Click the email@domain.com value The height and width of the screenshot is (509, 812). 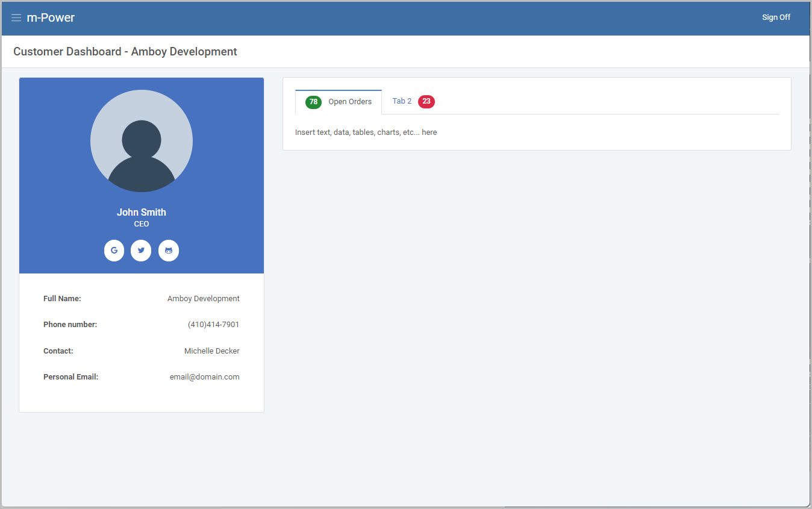pyautogui.click(x=205, y=377)
